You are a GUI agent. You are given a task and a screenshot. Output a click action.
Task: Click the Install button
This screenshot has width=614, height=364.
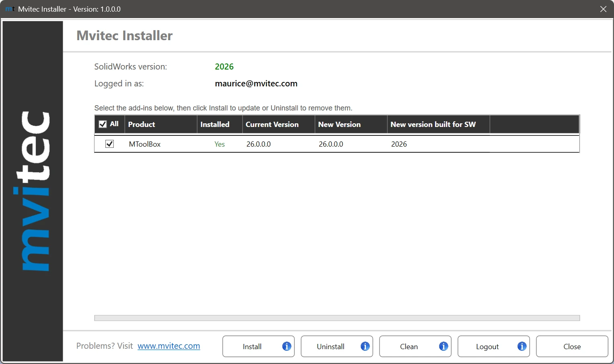tap(253, 346)
